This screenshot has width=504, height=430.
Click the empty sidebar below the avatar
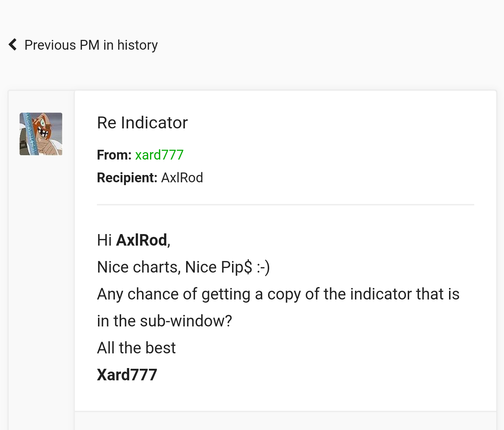pos(41,280)
